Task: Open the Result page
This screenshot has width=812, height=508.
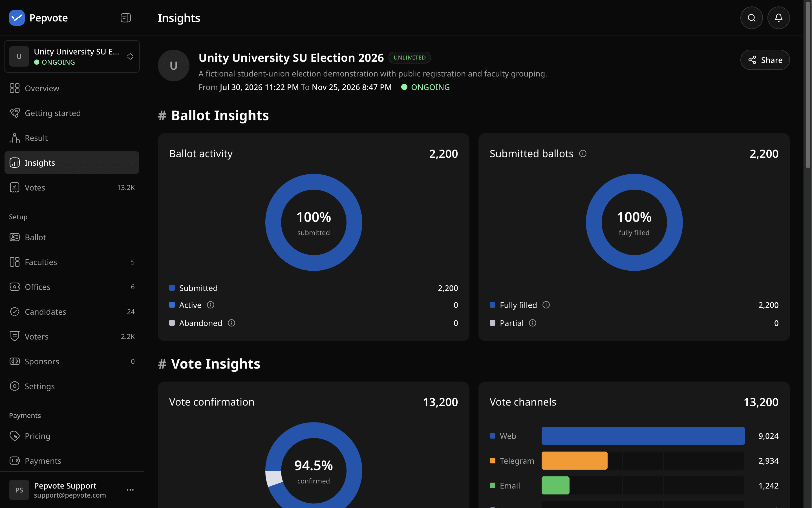Action: [72, 138]
